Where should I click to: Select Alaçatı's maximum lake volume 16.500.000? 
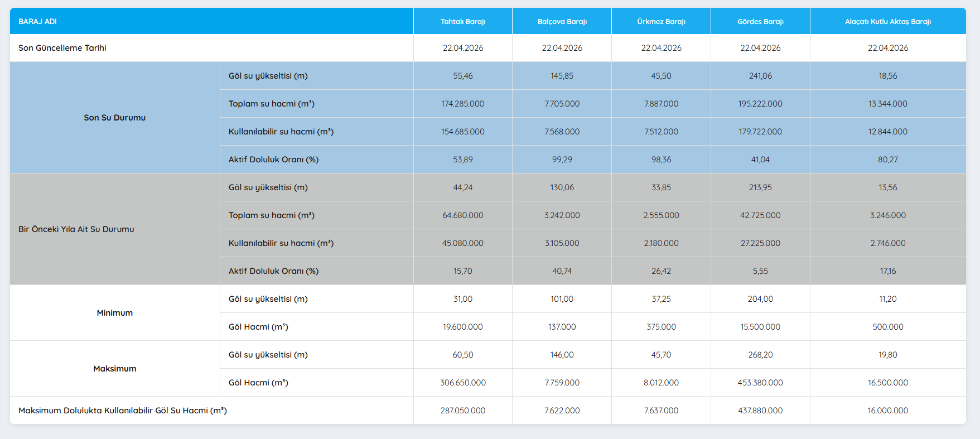pyautogui.click(x=887, y=383)
